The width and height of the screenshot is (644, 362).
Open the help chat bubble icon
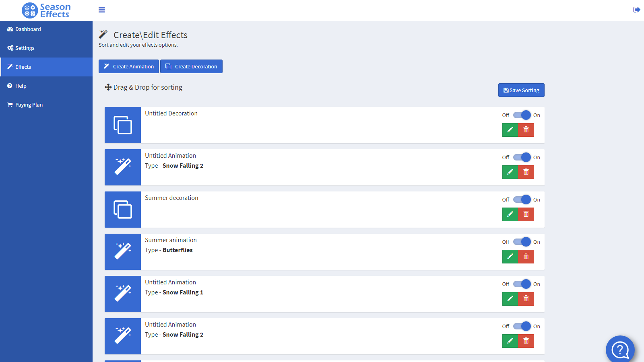tap(620, 350)
